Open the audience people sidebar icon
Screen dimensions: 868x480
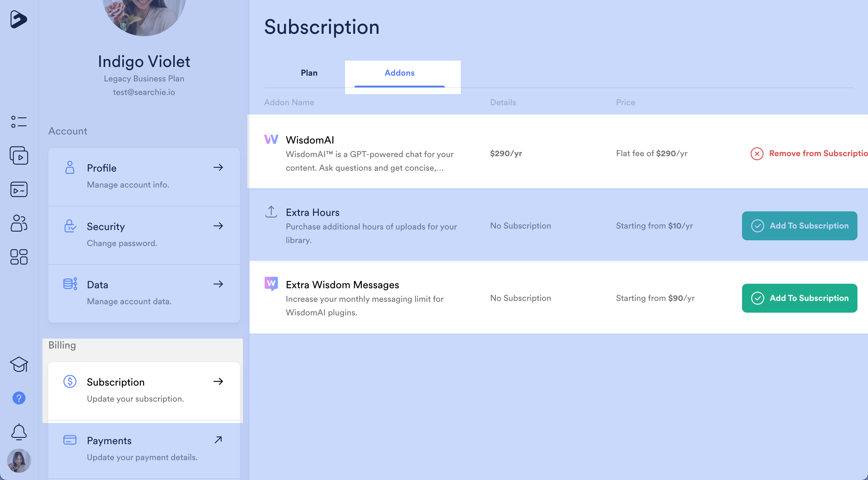tap(19, 223)
